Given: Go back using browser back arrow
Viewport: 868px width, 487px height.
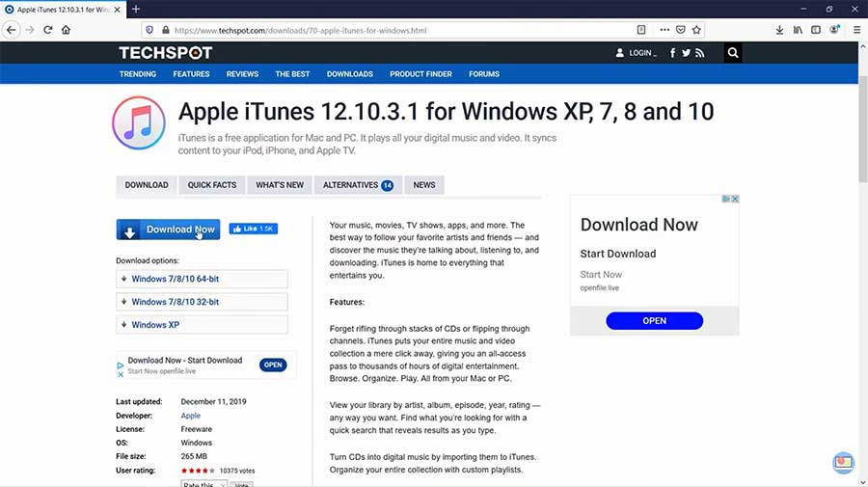Looking at the screenshot, I should [11, 30].
